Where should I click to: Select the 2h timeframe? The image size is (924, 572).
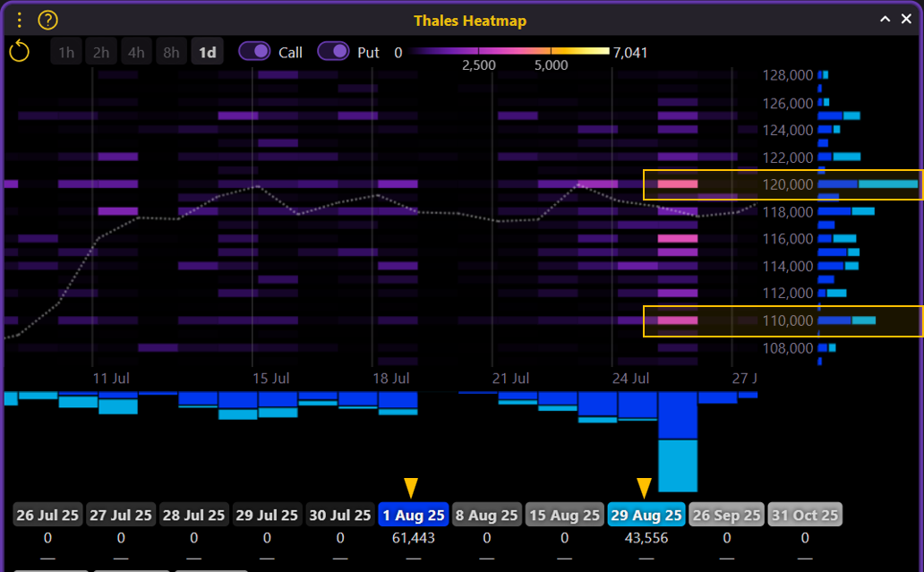pyautogui.click(x=101, y=53)
